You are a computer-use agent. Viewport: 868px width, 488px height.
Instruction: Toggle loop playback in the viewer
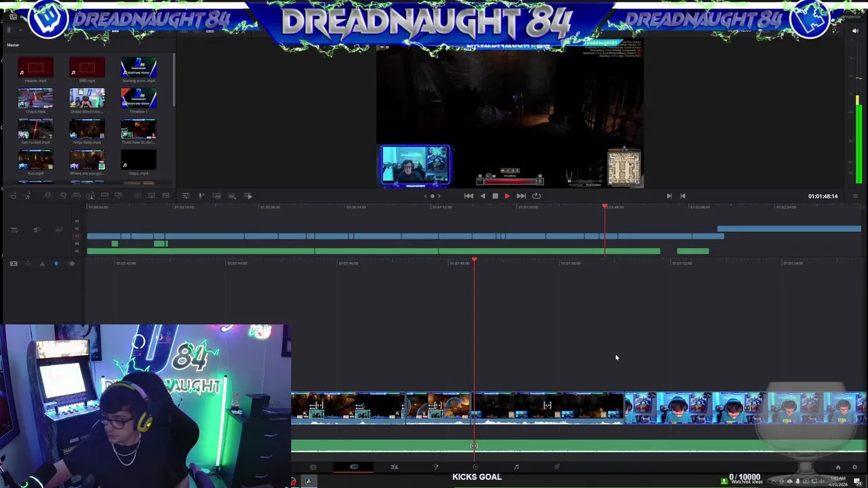click(536, 196)
